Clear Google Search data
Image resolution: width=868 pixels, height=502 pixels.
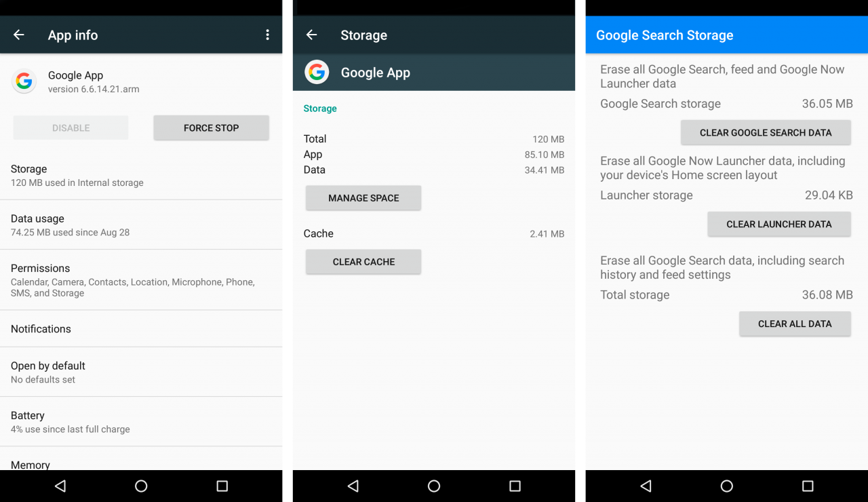[766, 132]
